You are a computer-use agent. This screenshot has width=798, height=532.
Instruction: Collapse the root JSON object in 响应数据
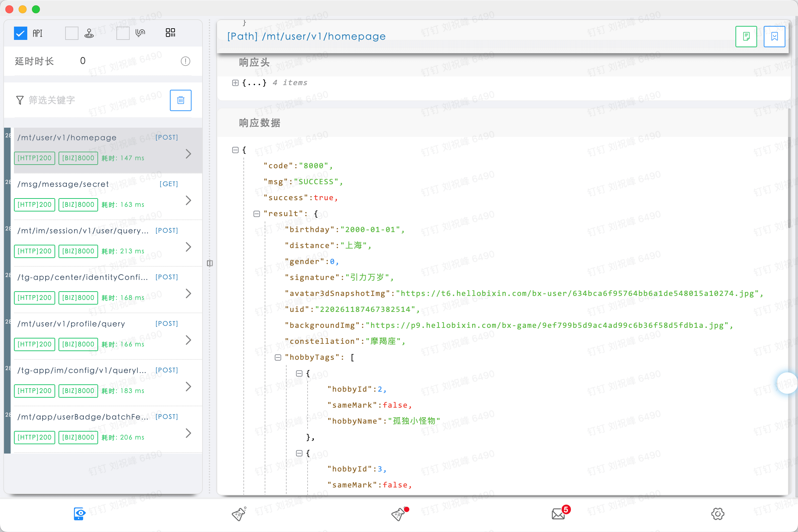235,150
